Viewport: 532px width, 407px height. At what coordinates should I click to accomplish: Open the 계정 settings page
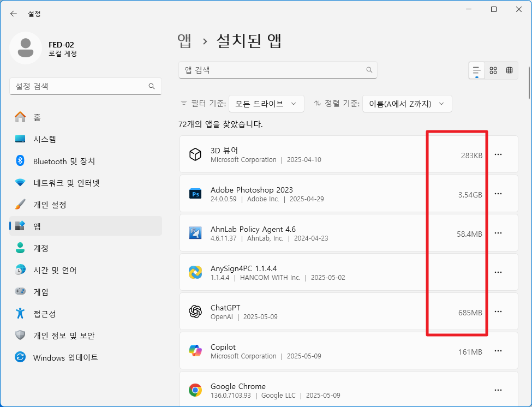pos(86,248)
